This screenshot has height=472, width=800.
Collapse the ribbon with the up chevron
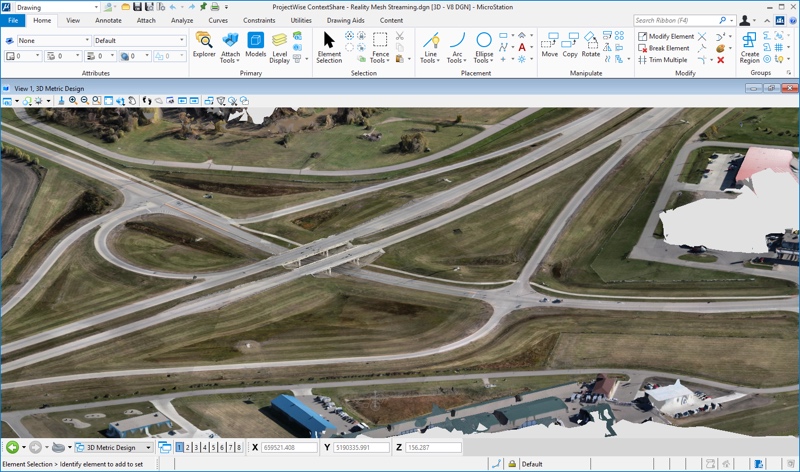[767, 20]
